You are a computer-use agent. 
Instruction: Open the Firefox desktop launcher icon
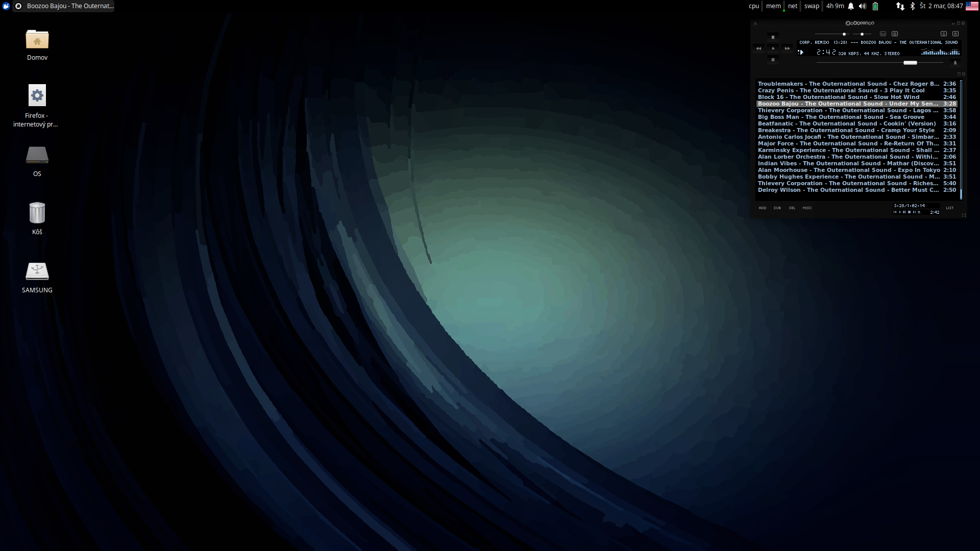(x=37, y=95)
